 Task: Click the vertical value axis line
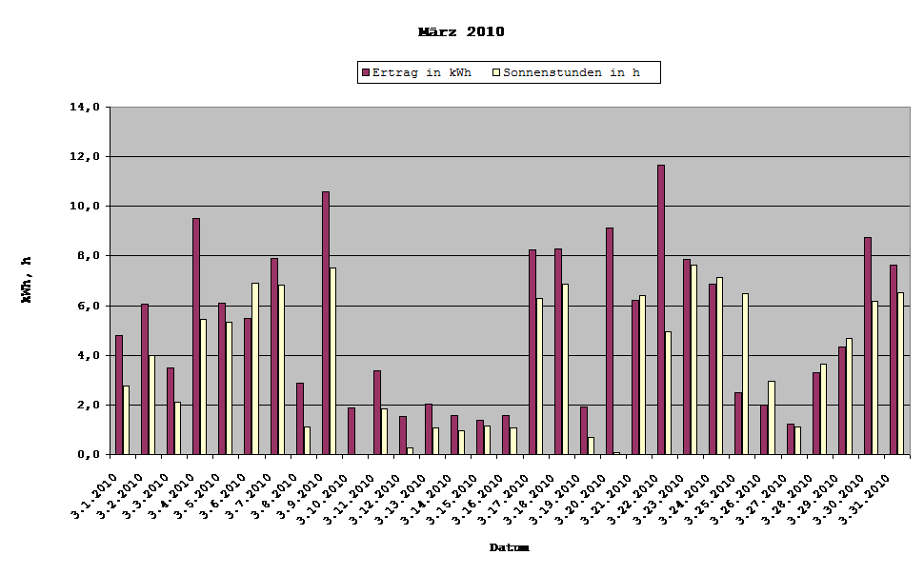pyautogui.click(x=111, y=286)
